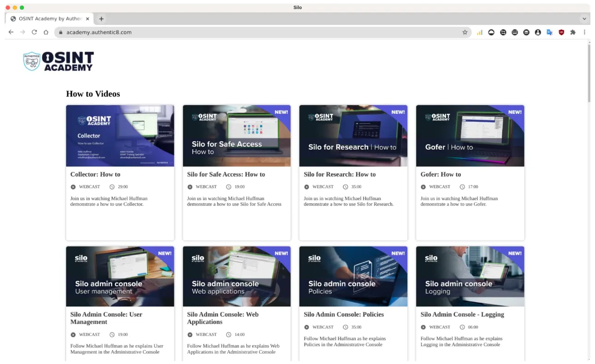
Task: Open 'Silo Admin Console - Logging' title
Action: pyautogui.click(x=462, y=314)
